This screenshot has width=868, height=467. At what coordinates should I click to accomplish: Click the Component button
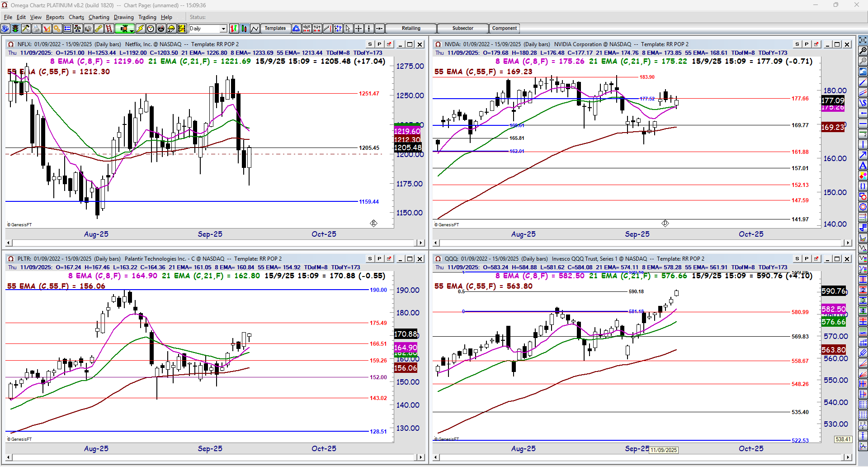[505, 29]
